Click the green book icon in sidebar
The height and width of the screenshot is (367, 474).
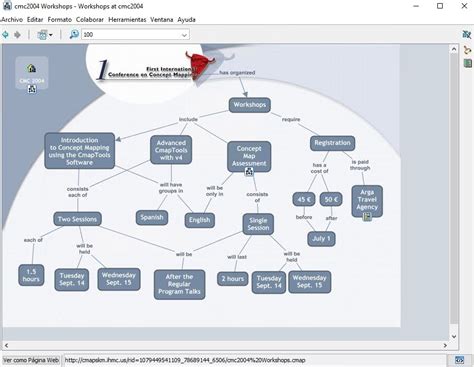tap(467, 63)
